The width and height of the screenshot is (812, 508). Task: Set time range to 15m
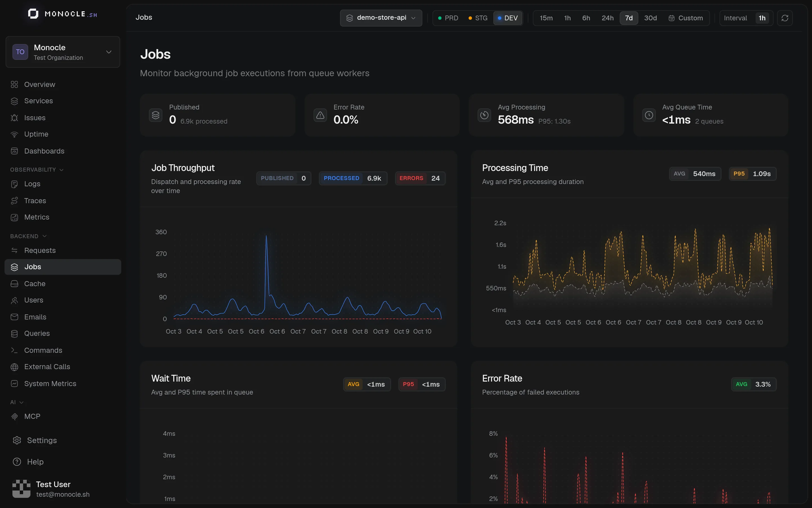pos(546,18)
